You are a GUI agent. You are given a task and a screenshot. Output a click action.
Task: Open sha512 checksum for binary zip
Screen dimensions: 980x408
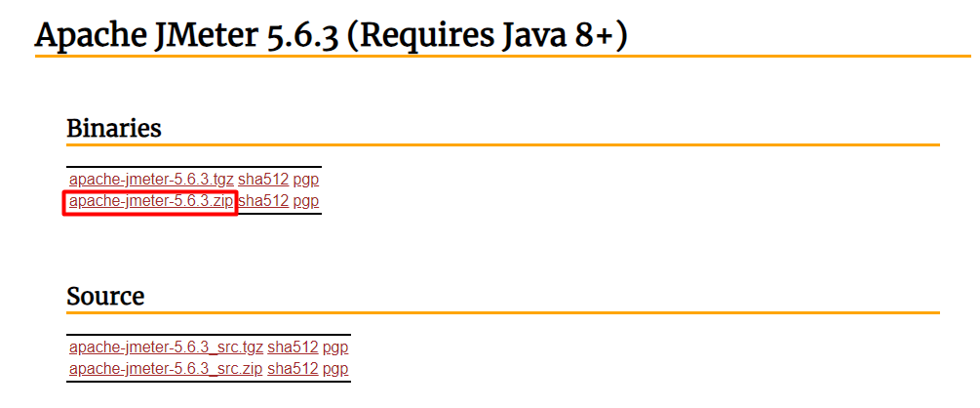(263, 201)
